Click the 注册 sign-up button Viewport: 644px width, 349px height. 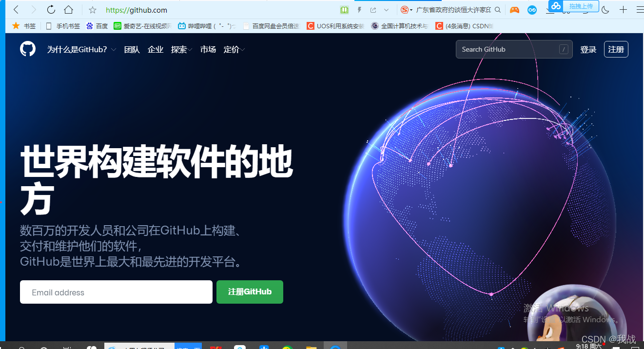[616, 49]
